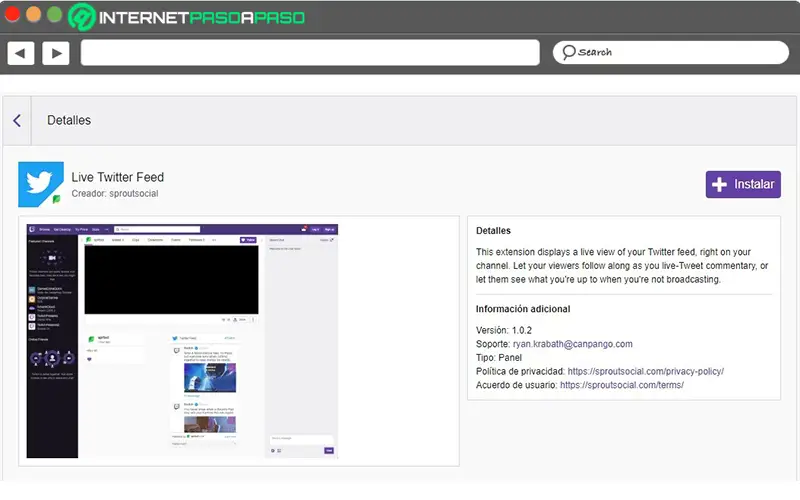The height and width of the screenshot is (500, 800).
Task: Click the green maximize window dot
Action: click(54, 14)
